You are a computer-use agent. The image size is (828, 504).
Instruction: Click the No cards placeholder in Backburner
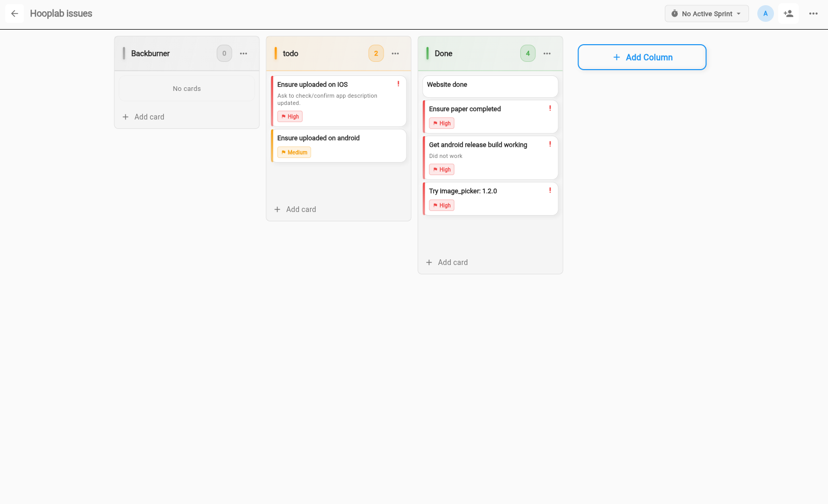(x=187, y=89)
